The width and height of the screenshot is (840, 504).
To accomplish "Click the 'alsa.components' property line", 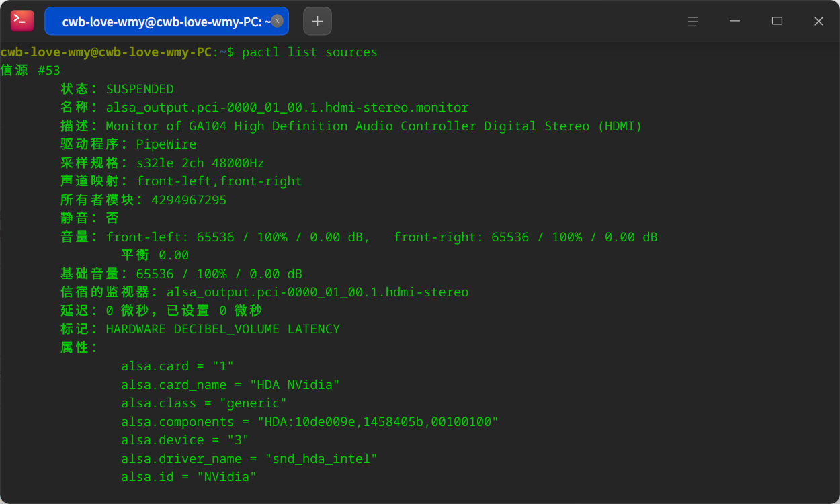I will (310, 422).
